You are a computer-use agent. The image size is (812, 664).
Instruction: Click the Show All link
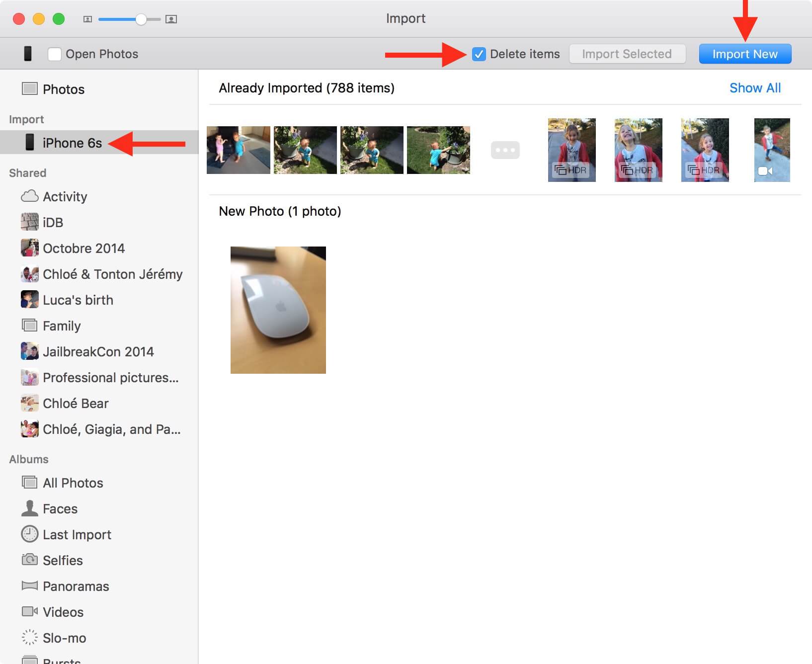pos(755,88)
